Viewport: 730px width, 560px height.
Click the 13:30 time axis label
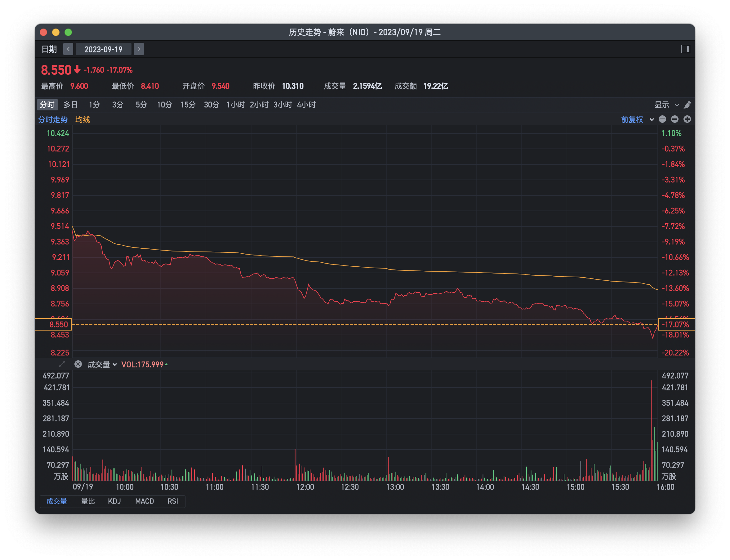click(440, 487)
